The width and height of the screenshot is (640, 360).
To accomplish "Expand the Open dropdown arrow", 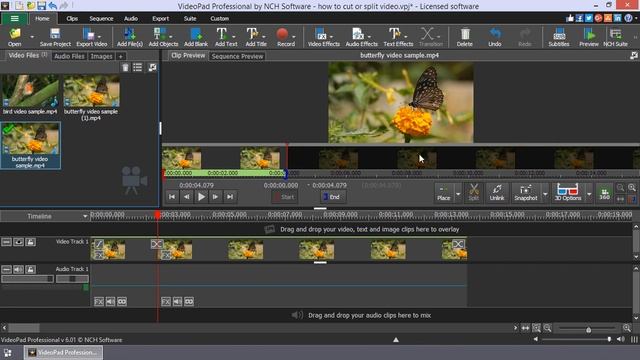I will point(32,37).
